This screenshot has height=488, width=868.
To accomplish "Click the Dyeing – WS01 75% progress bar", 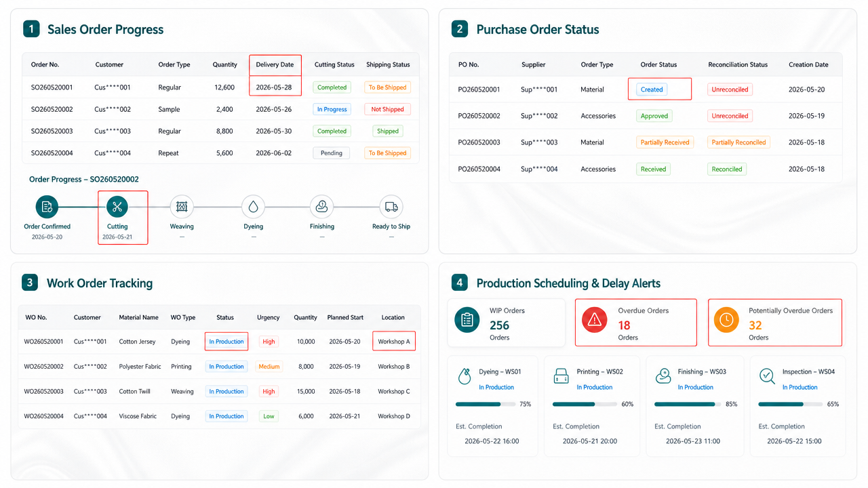I will coord(484,404).
